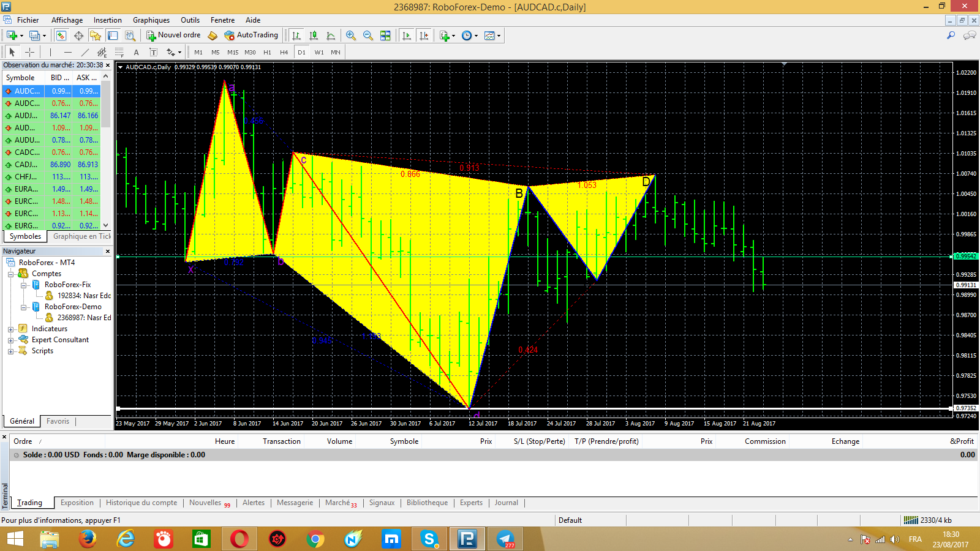Zoom in on the chart using magnifier icon

coord(350,36)
